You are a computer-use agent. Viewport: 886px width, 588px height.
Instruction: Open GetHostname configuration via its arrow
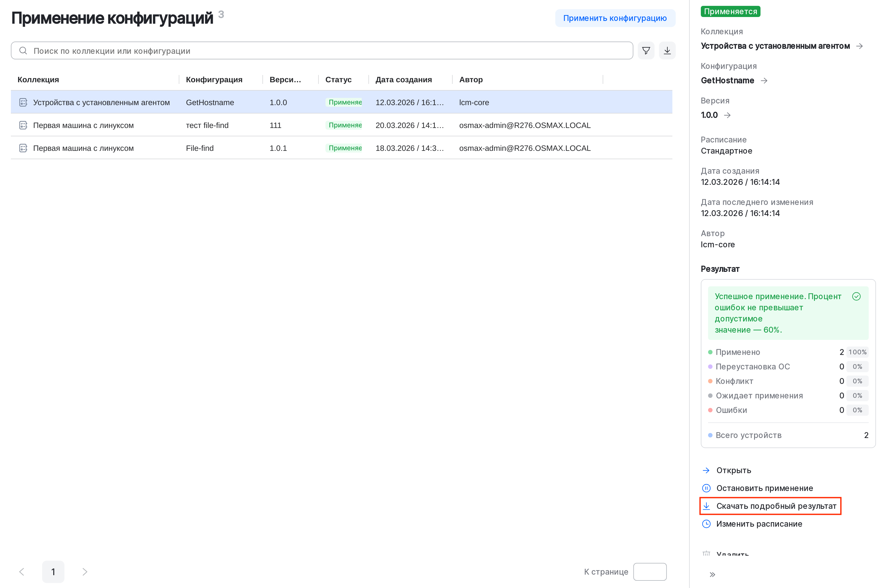(764, 80)
